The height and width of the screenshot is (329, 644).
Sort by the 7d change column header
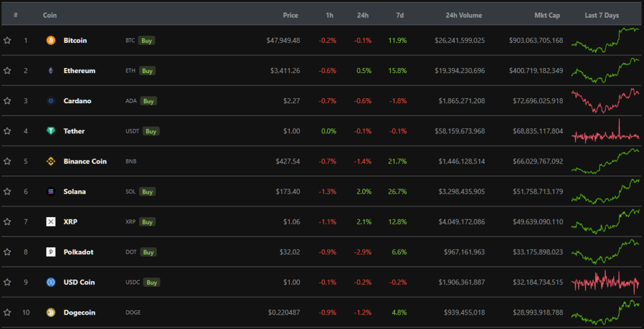point(400,15)
